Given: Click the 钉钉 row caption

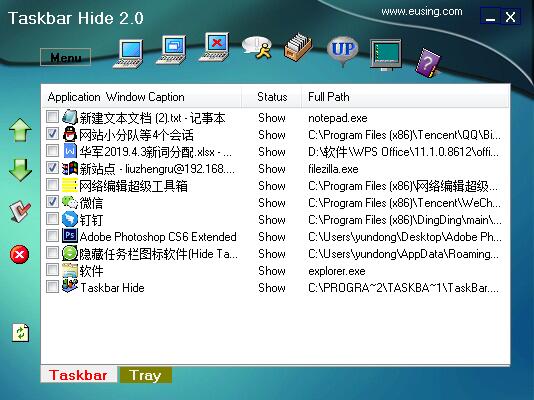Looking at the screenshot, I should [91, 220].
